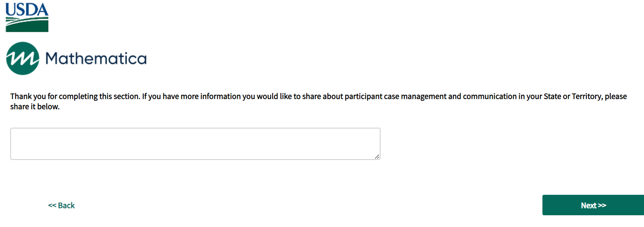
Task: Click the word "Next" on green button
Action: click(589, 205)
